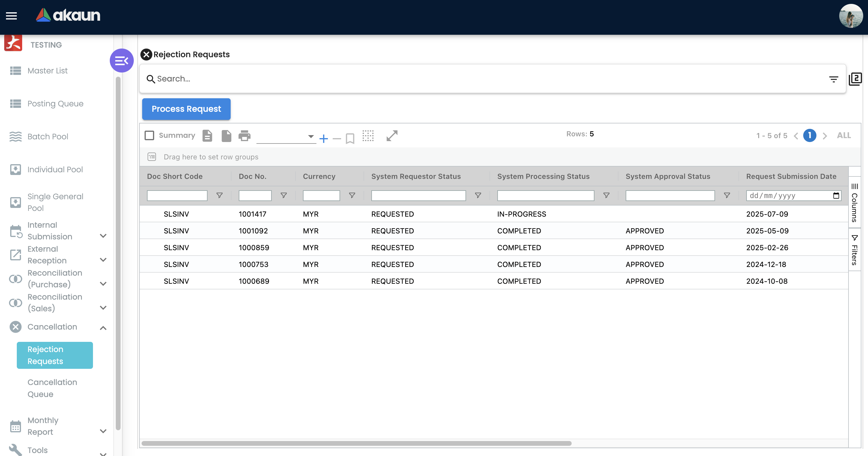Image resolution: width=868 pixels, height=456 pixels.
Task: Open Individual Pool page
Action: point(55,170)
